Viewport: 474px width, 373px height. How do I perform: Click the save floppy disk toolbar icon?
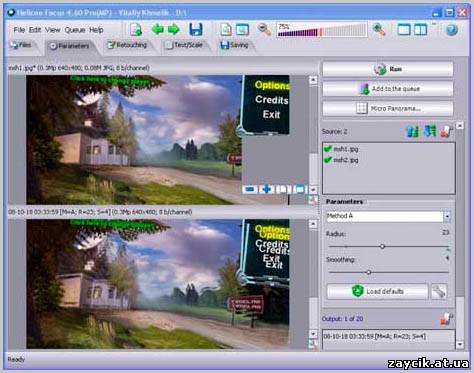coord(196,29)
